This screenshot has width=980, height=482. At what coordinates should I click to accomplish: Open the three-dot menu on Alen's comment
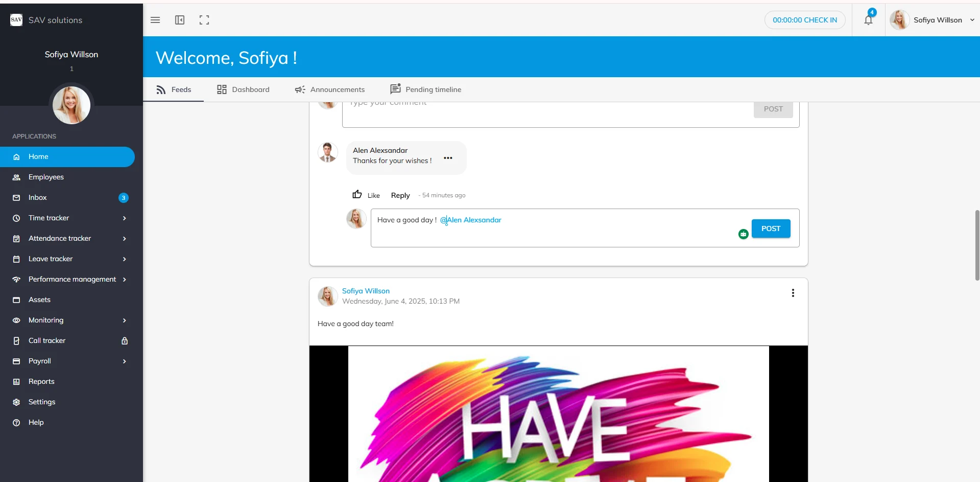(448, 158)
